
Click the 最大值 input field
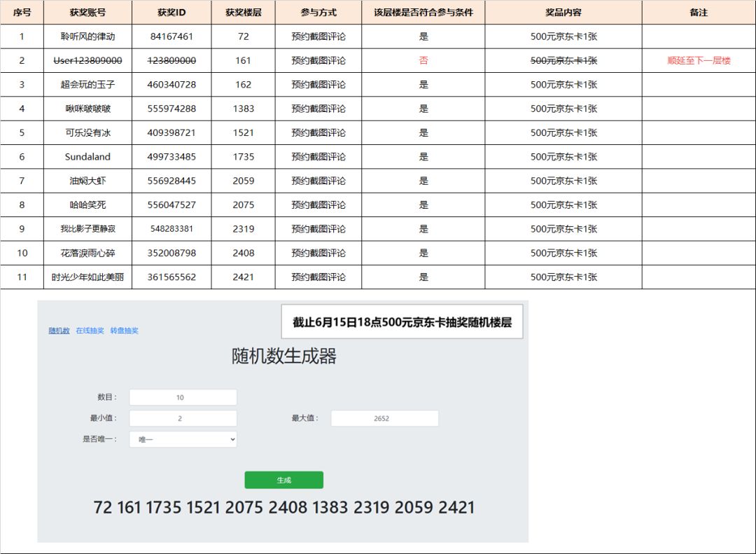tap(385, 418)
